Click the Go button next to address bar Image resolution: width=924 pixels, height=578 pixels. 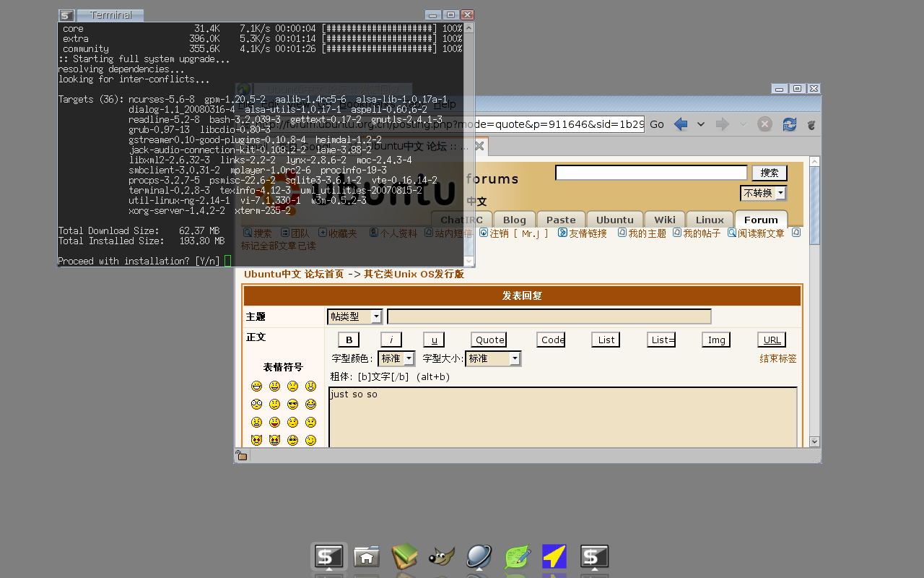point(657,124)
